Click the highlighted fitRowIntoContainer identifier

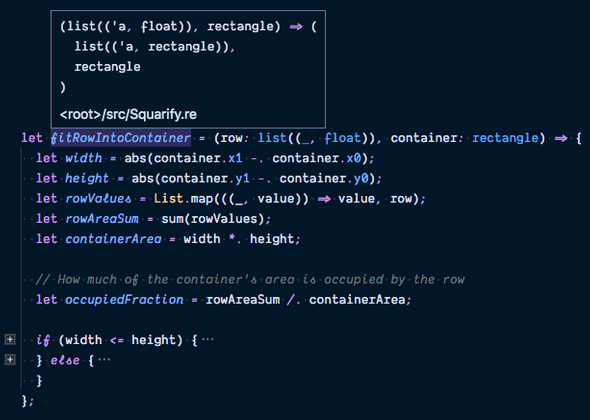point(121,138)
